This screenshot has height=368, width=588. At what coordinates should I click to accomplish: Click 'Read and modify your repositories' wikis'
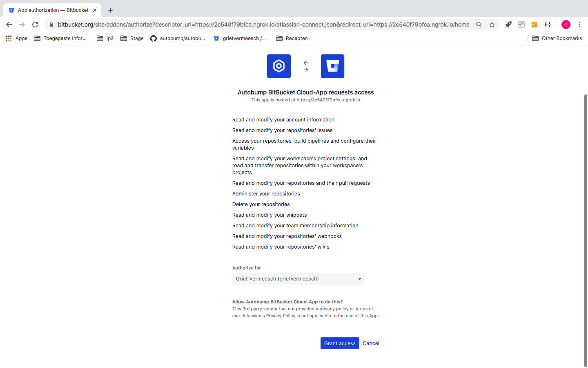[281, 247]
